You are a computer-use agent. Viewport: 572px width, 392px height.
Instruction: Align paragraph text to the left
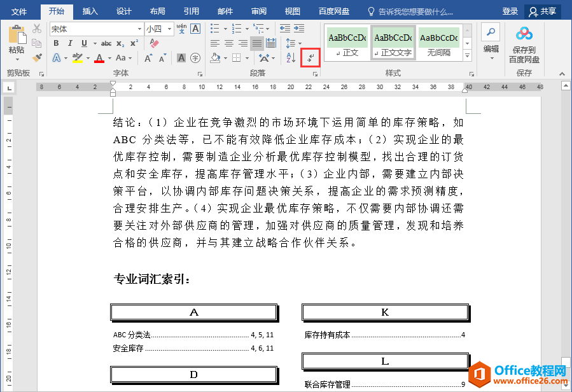(x=215, y=43)
